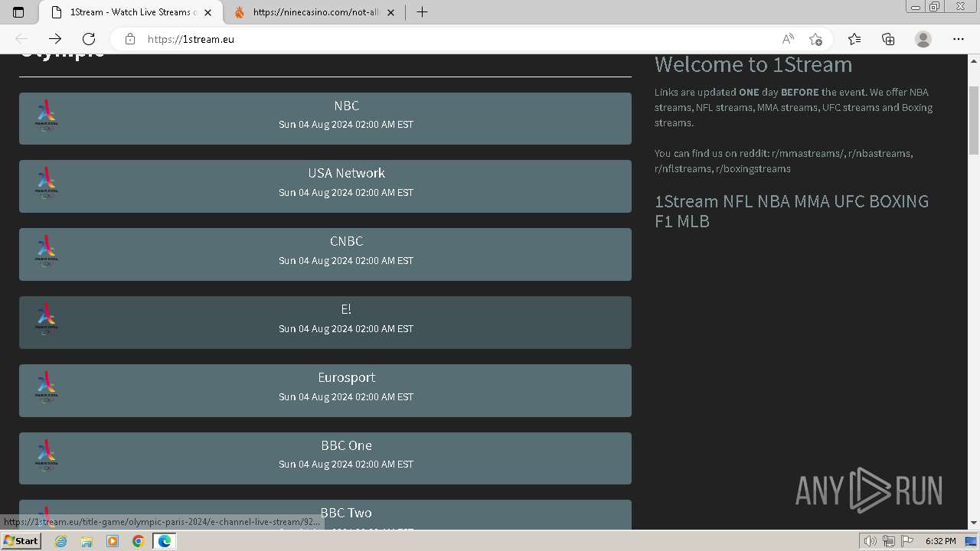Switch to the 1Stream tab
The width and height of the screenshot is (980, 551).
[130, 12]
